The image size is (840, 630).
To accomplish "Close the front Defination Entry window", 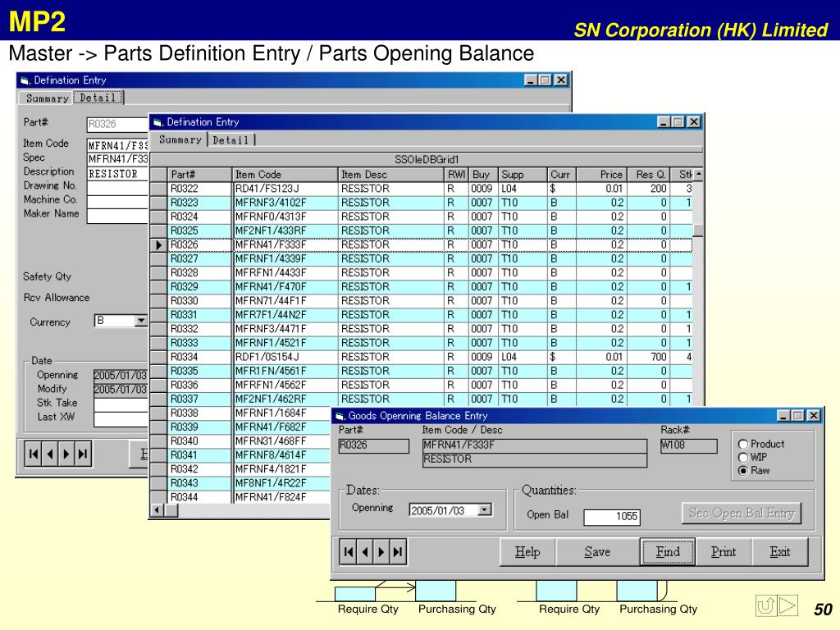I will coord(694,122).
